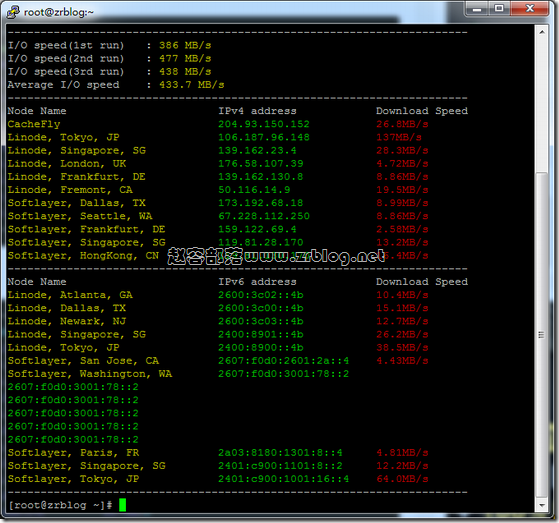This screenshot has height=523, width=559.
Task: Click the Softlayer, Tokyo, JP row name
Action: click(x=73, y=479)
